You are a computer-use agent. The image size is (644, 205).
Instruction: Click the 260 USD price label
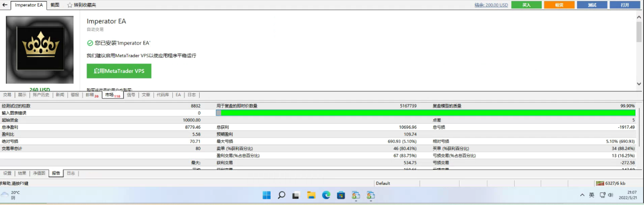(x=41, y=89)
